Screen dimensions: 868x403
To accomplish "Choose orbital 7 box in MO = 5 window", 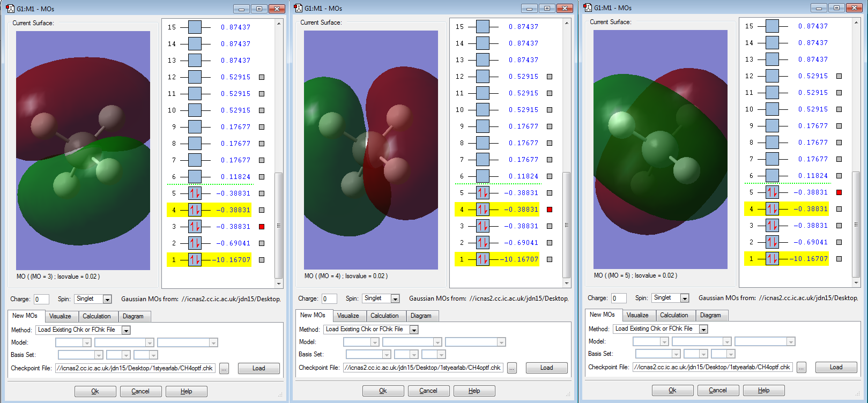I will [772, 159].
